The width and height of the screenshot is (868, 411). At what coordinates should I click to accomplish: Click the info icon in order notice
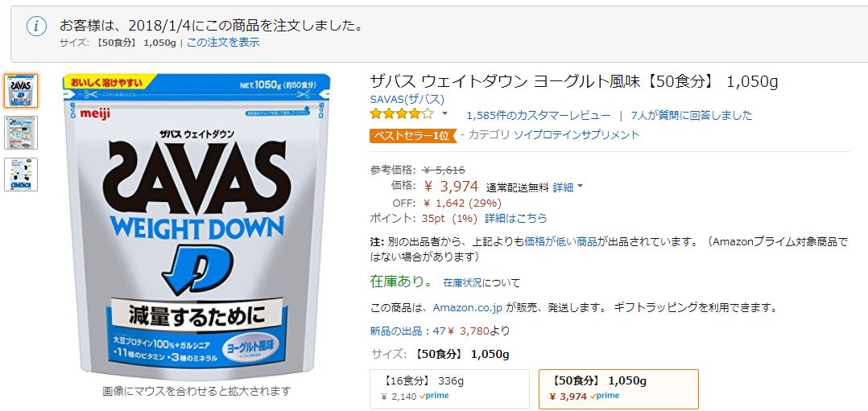36,26
